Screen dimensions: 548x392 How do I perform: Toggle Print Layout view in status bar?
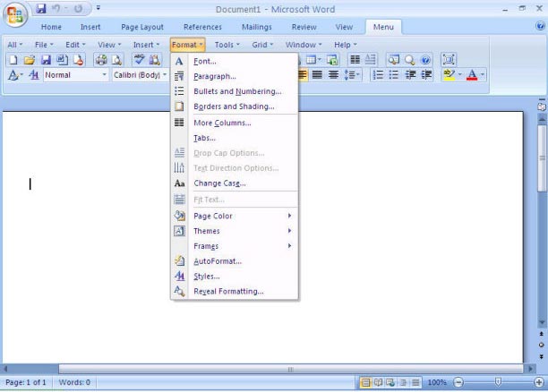pyautogui.click(x=365, y=382)
